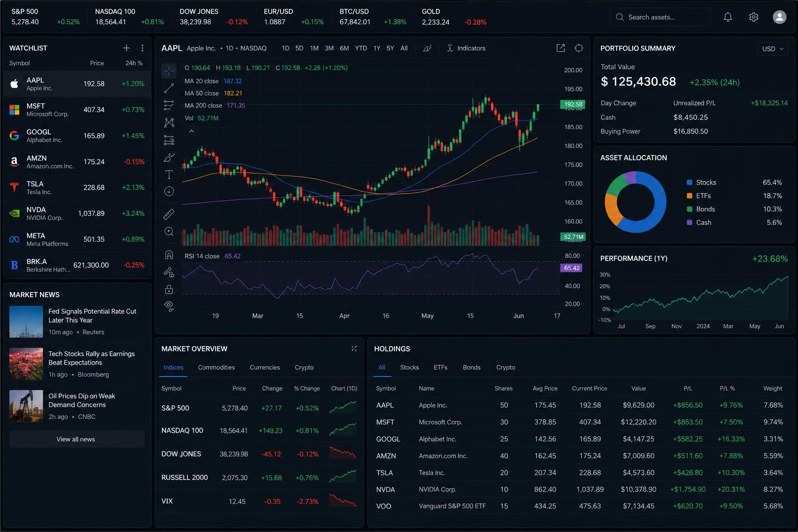Click the Apple logo in the watchlist
This screenshot has width=798, height=532.
(x=15, y=84)
